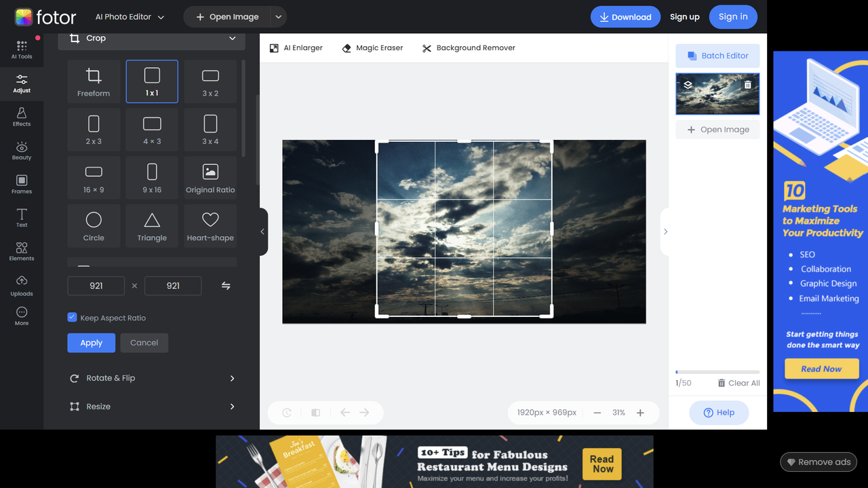This screenshot has height=488, width=868.
Task: Choose Freeform crop
Action: point(94,81)
